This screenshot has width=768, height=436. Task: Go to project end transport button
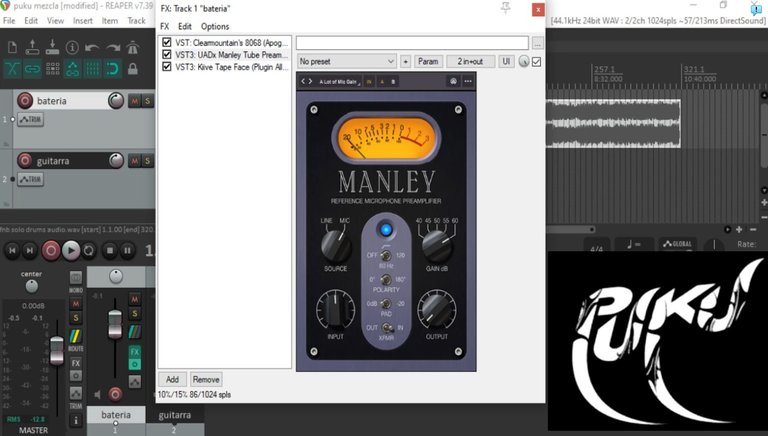[x=30, y=251]
